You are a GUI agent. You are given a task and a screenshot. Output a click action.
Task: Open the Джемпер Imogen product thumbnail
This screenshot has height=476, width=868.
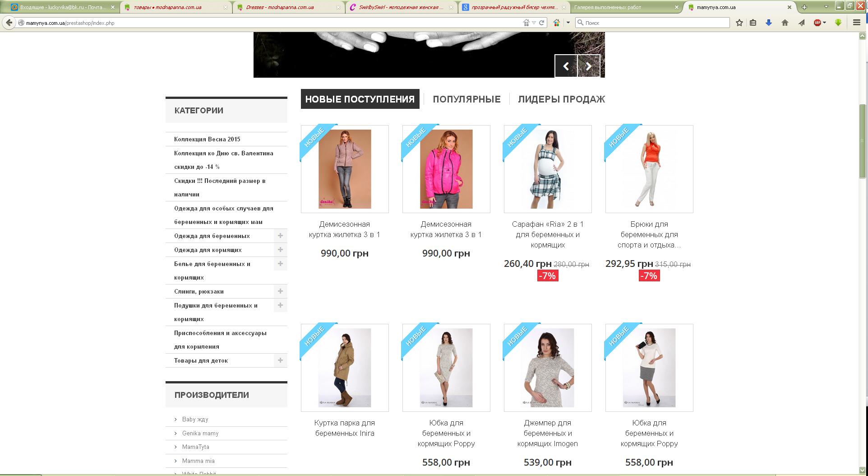[548, 368]
